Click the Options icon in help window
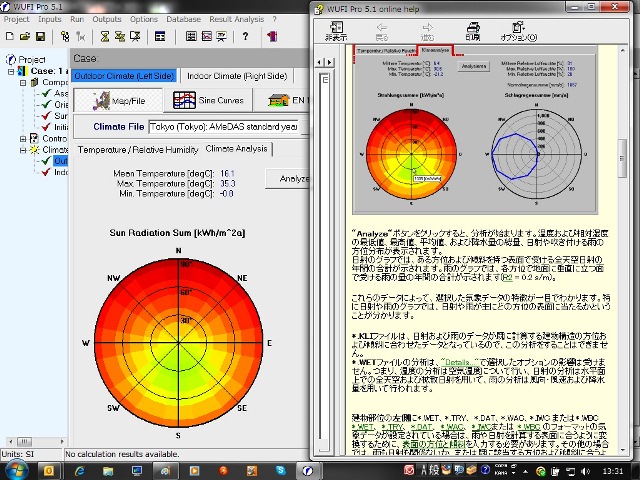Viewport: 640px width, 480px height. click(518, 31)
